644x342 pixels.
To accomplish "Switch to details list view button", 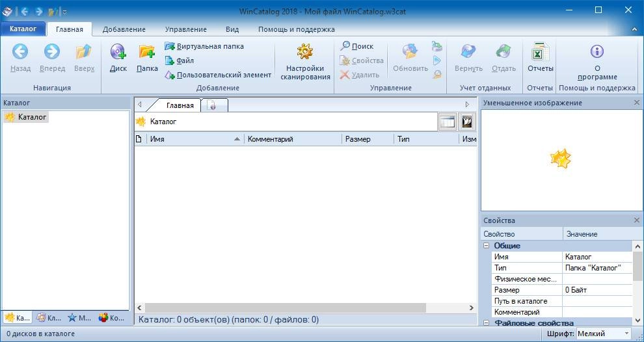I will [x=448, y=122].
